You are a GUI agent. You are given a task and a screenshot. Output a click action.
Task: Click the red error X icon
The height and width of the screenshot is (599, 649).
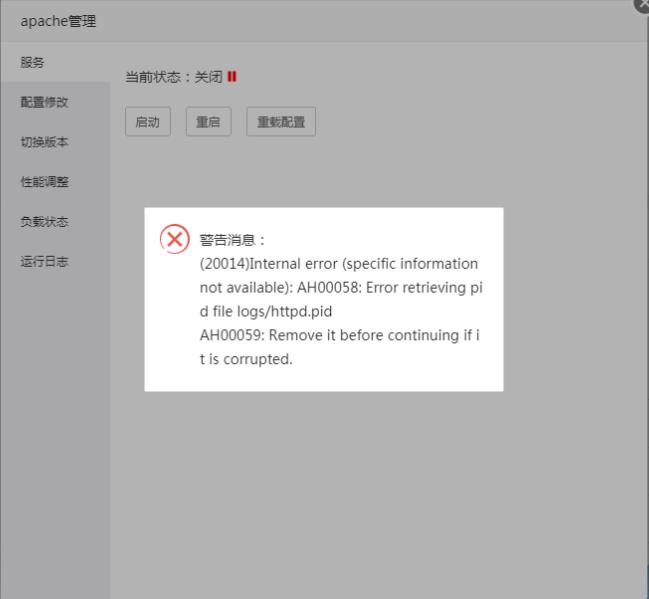tap(175, 239)
